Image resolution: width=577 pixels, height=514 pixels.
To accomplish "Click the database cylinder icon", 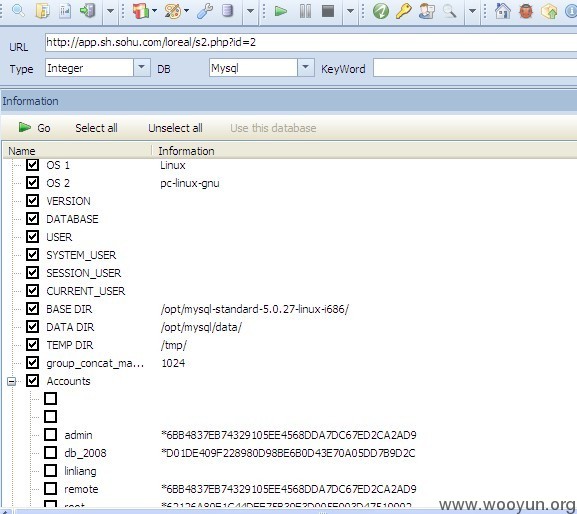I will click(227, 10).
